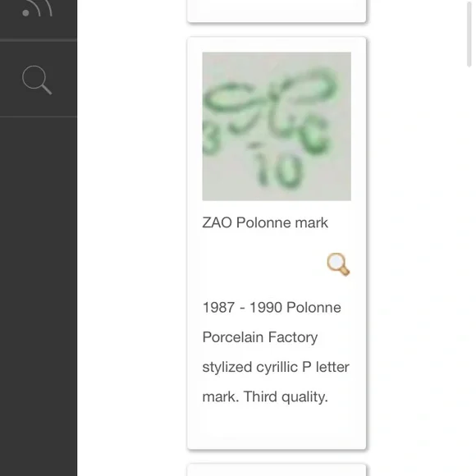This screenshot has height=476, width=476.
Task: Open the green ZAO Polonne mark thumbnail
Action: pos(277,126)
